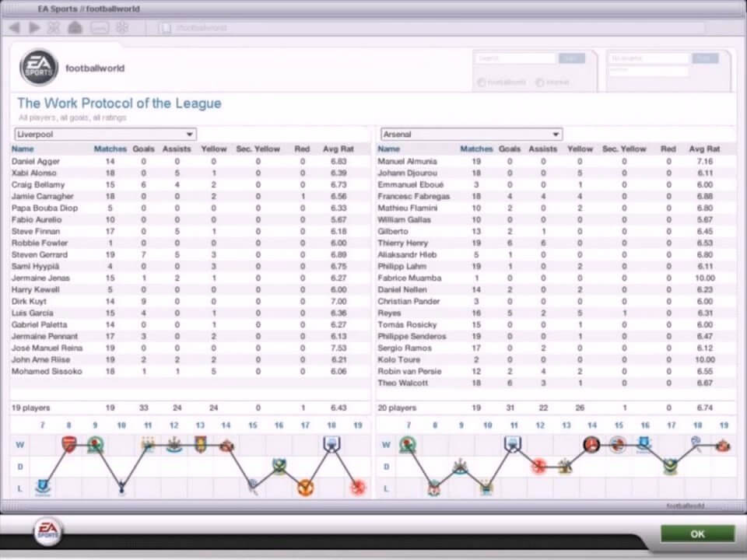Select orange crest on Liverpool matchday 17 loss
Viewport: 747px width, 560px height.
(305, 488)
